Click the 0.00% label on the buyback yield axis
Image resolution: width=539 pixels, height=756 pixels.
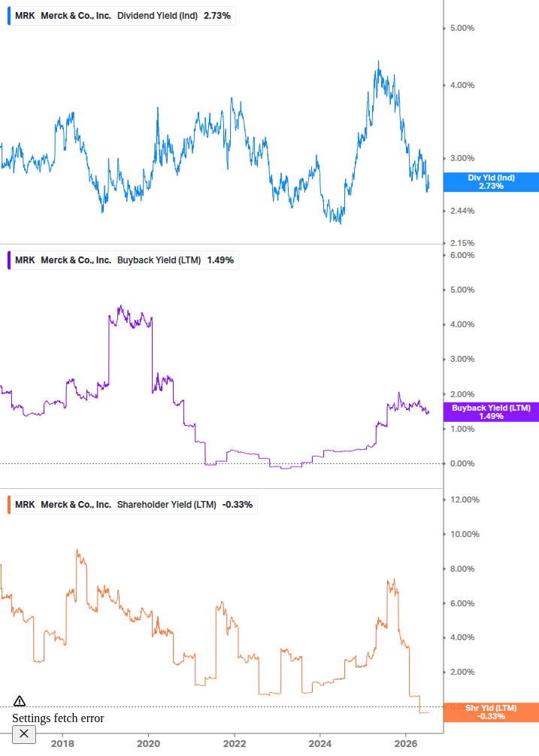click(462, 464)
